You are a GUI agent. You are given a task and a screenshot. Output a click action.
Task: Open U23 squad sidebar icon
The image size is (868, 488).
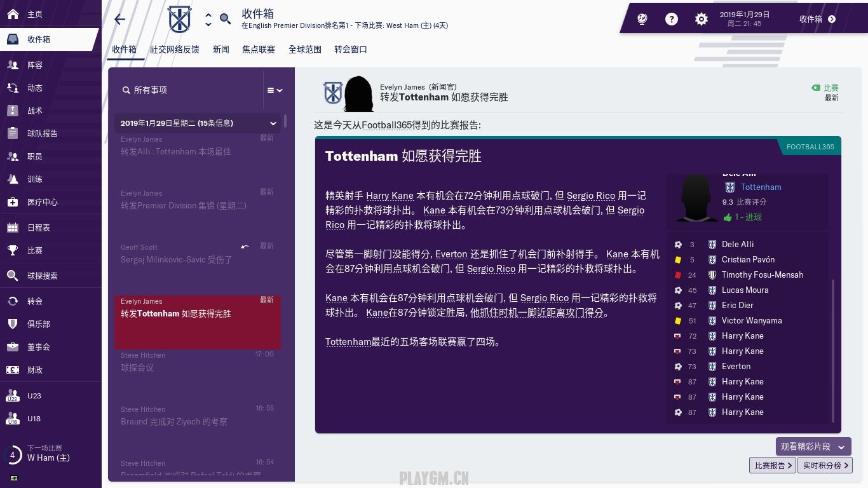[x=13, y=396]
